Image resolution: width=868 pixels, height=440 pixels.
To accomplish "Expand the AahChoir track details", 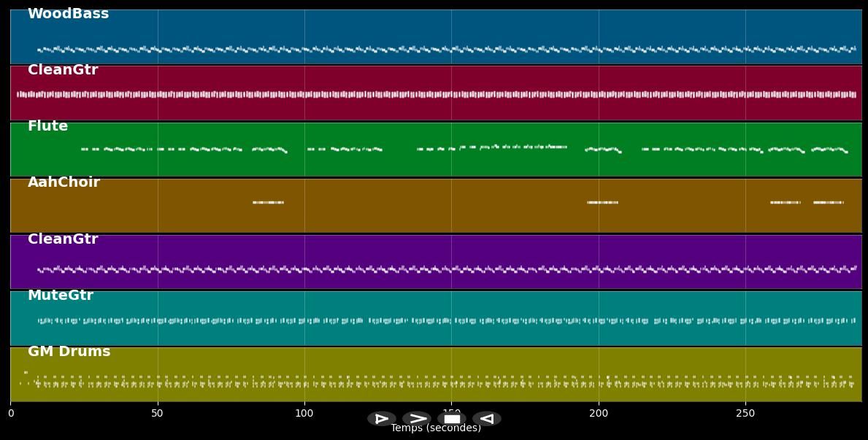I will click(x=64, y=182).
